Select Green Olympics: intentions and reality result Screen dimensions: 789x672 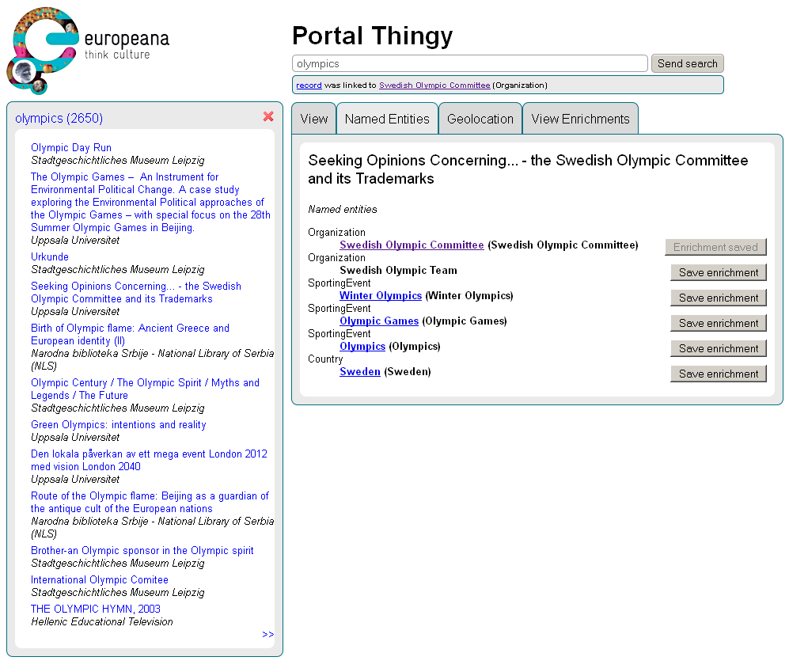(x=118, y=425)
